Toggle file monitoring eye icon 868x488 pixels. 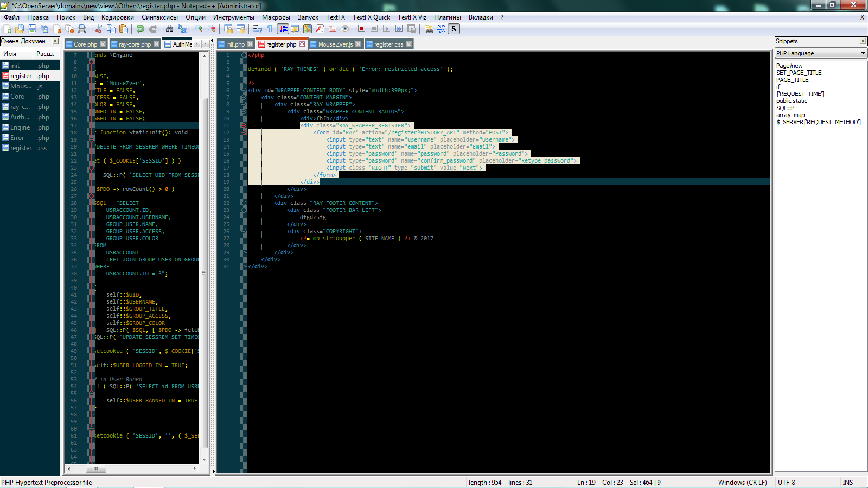[x=345, y=29]
